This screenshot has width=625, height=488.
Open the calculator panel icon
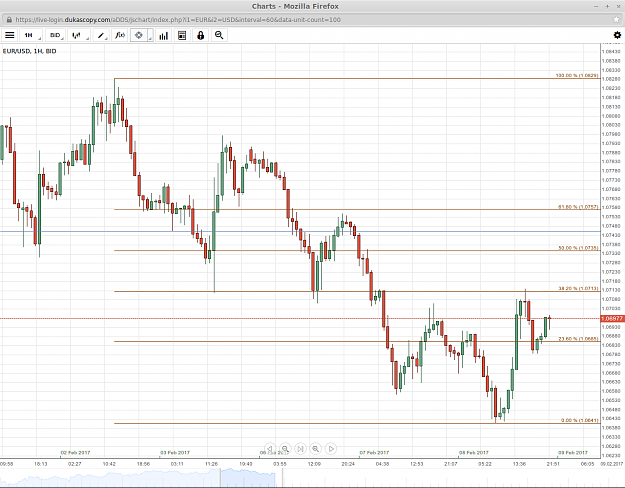[182, 35]
